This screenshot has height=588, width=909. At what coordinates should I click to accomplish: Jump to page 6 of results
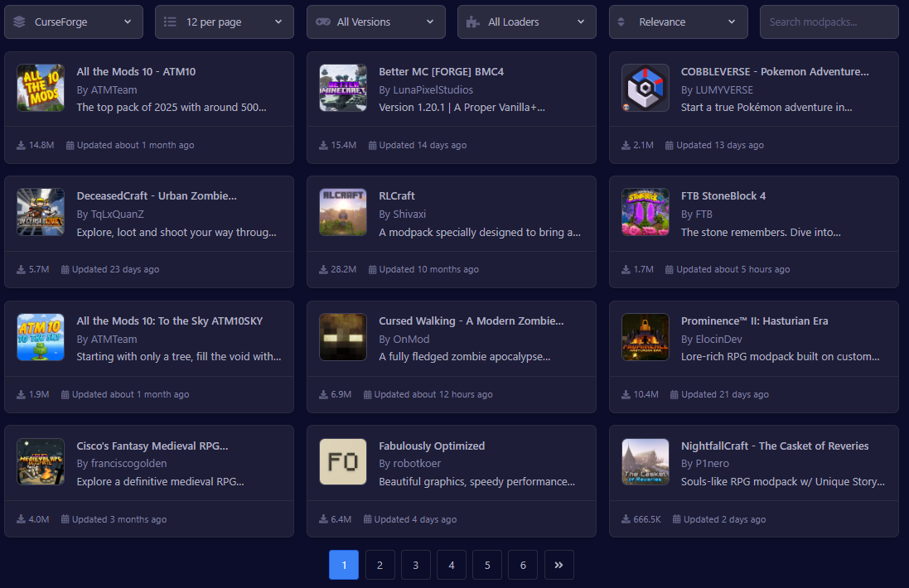pyautogui.click(x=523, y=565)
